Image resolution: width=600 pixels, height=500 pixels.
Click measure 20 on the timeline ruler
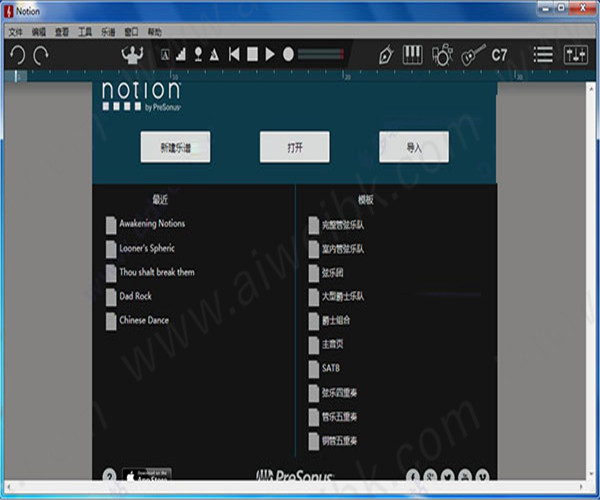coord(347,76)
